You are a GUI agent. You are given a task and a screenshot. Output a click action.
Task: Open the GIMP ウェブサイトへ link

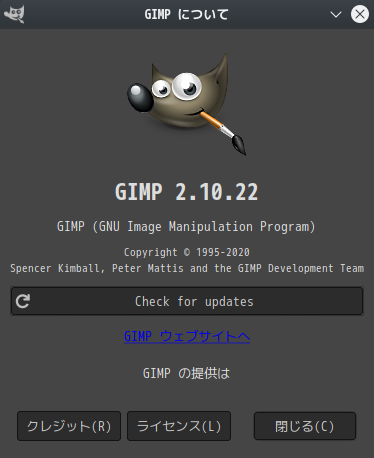[x=187, y=336]
